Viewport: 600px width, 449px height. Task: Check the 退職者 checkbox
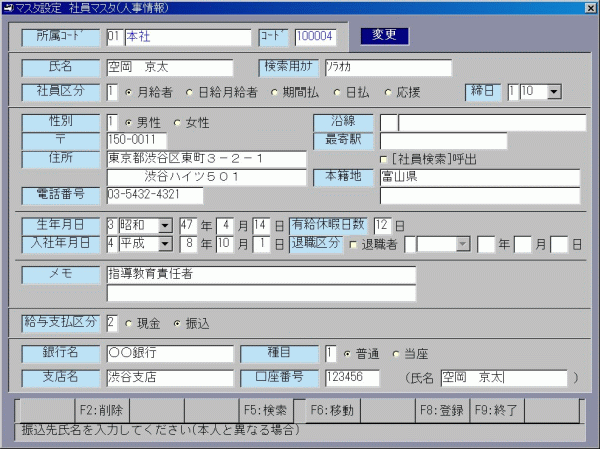tap(354, 244)
